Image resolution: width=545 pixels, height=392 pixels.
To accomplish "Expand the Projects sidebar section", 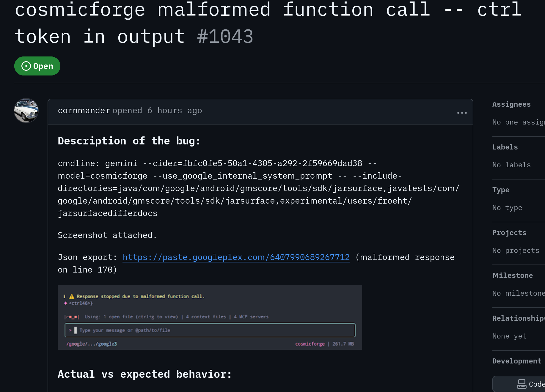I will pos(509,233).
